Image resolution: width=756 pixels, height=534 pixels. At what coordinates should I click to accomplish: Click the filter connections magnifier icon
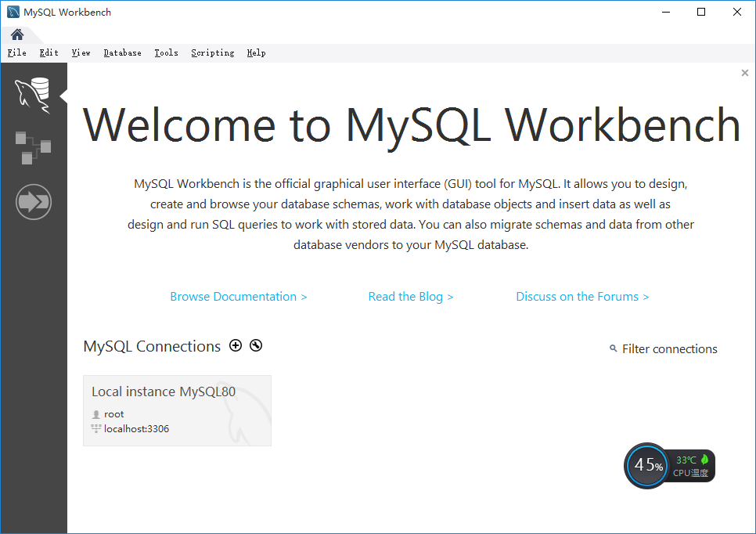[x=614, y=348]
